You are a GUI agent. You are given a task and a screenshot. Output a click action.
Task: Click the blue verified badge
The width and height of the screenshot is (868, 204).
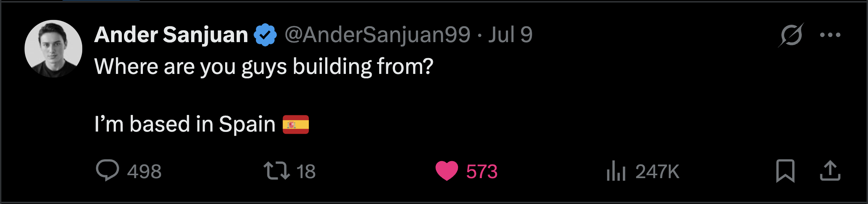265,35
